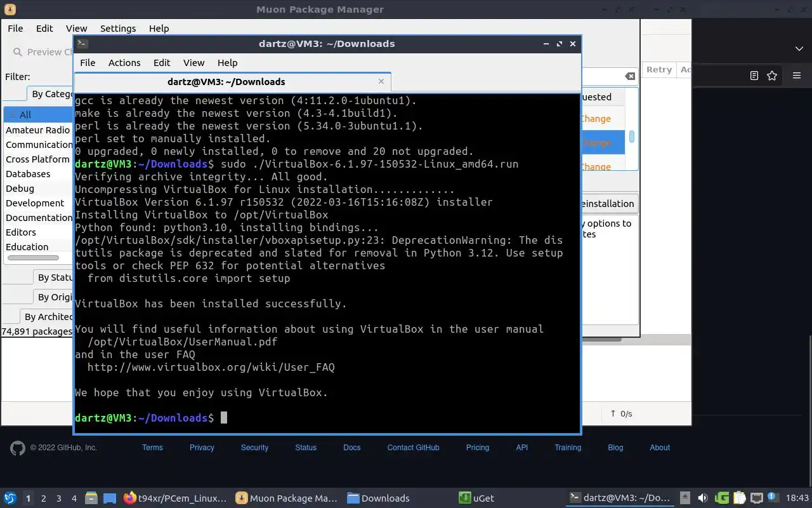Viewport: 812px width, 508px height.
Task: Select the Education category
Action: tap(39, 246)
